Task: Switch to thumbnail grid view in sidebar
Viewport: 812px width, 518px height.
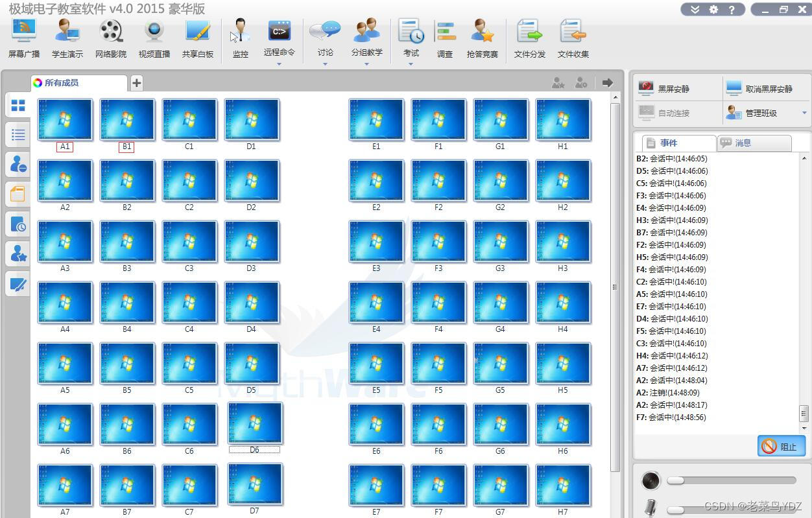Action: pyautogui.click(x=18, y=105)
